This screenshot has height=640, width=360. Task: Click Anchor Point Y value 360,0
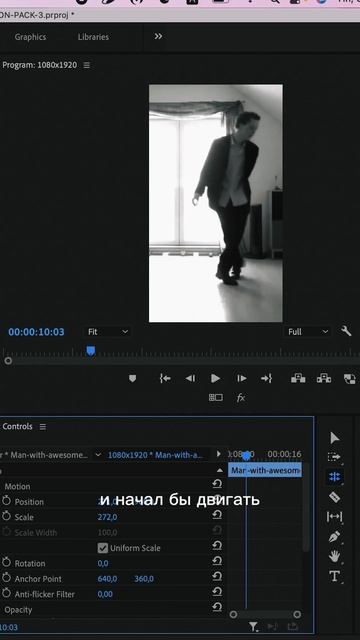(144, 579)
